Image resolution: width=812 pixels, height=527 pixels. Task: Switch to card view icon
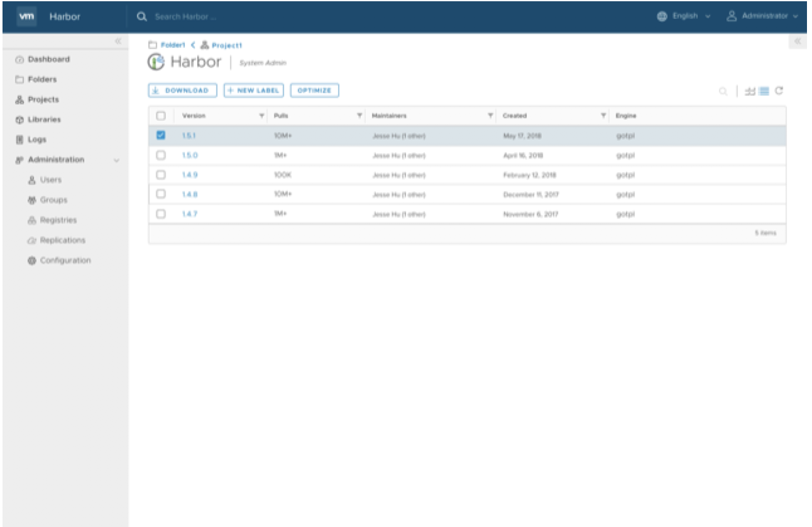point(750,91)
